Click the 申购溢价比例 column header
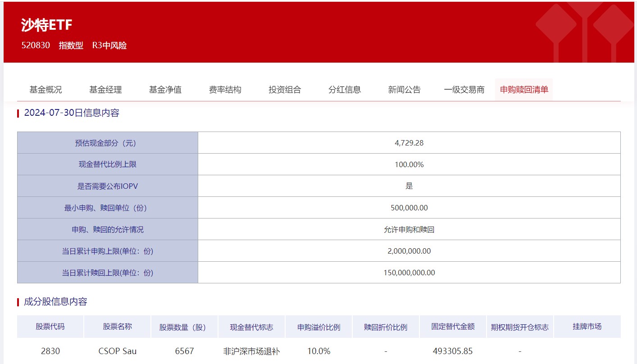The image size is (637, 364). (x=318, y=327)
